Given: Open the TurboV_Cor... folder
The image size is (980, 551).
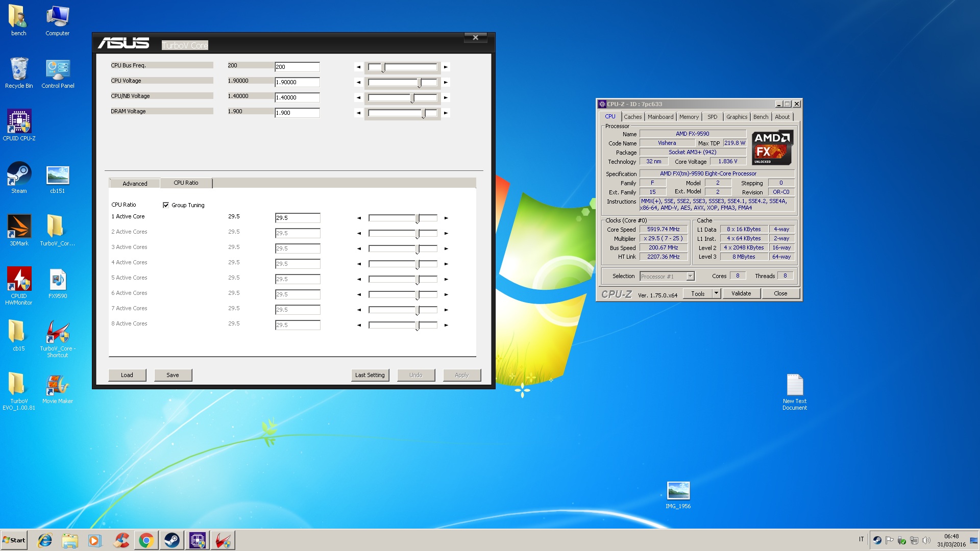Looking at the screenshot, I should click(x=57, y=231).
